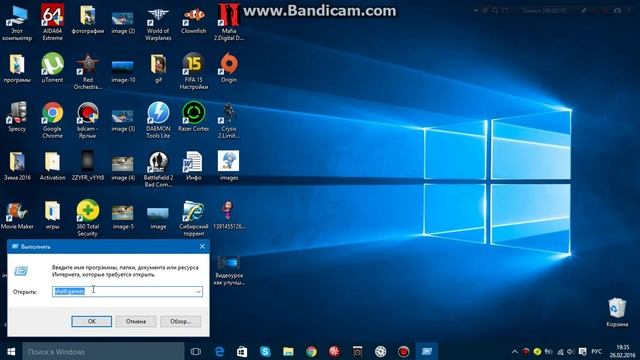
Task: Launch the Clownfish desktop icon
Action: 193,19
